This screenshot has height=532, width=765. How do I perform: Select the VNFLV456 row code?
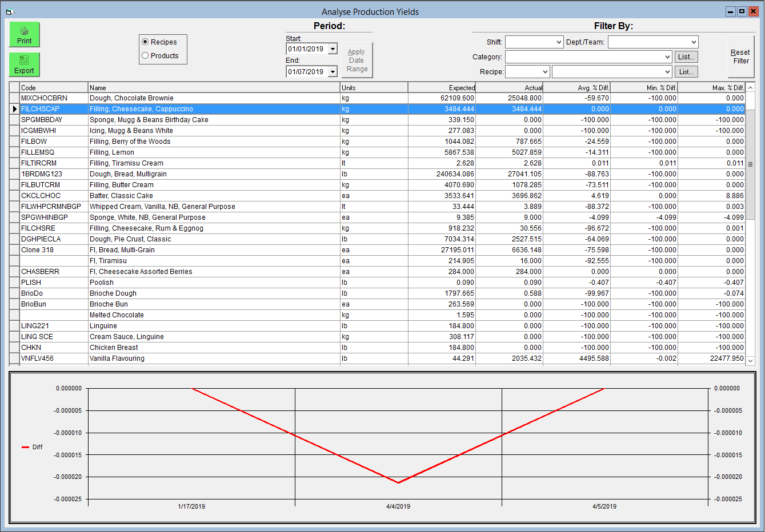click(54, 358)
